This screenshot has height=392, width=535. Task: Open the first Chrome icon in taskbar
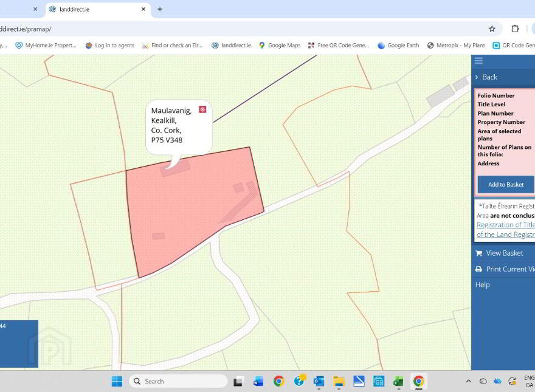pyautogui.click(x=279, y=381)
